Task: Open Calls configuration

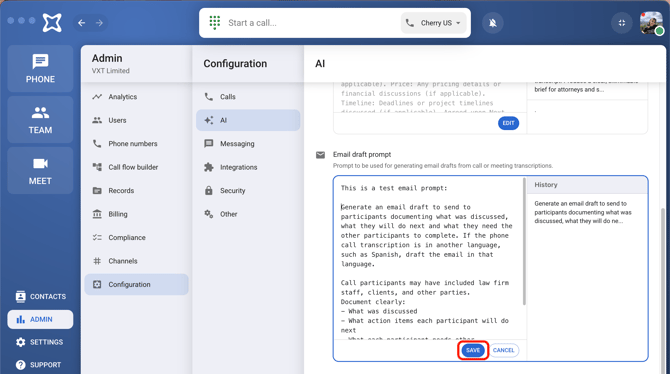Action: [x=248, y=97]
